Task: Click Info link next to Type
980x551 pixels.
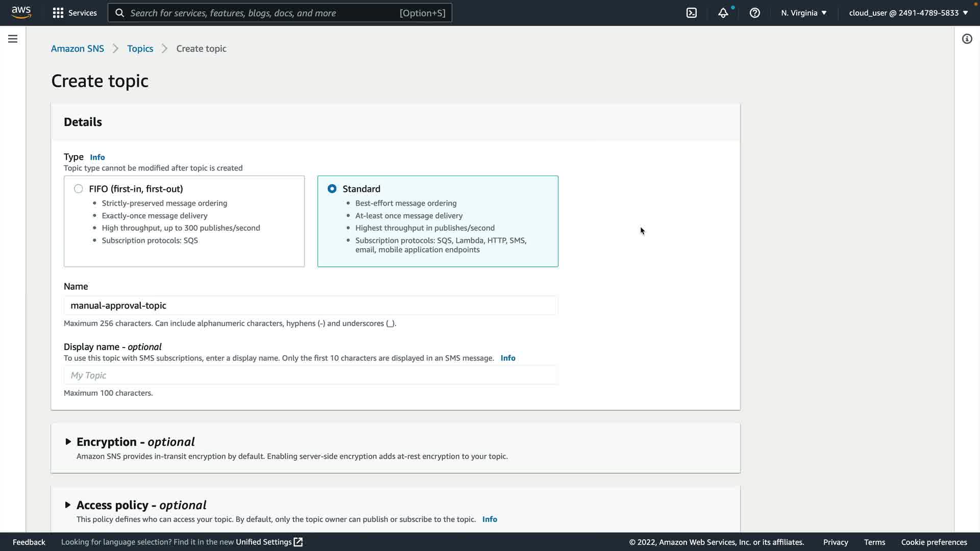Action: (97, 157)
